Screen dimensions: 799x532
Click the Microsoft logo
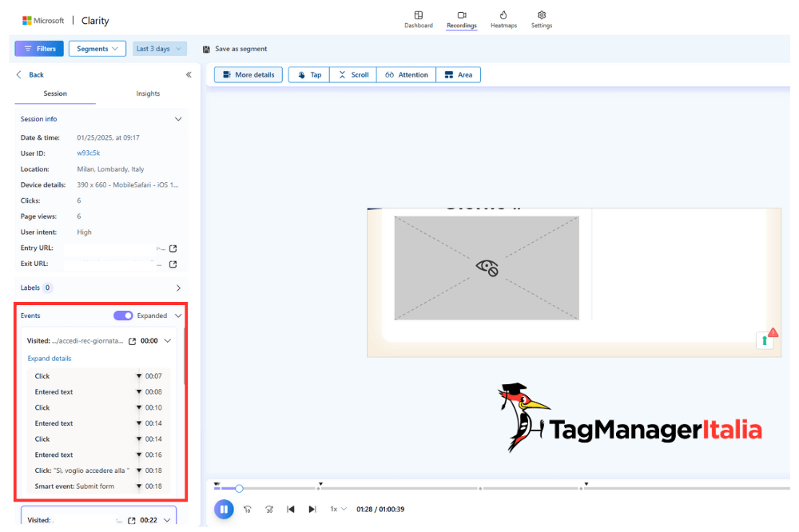click(43, 21)
